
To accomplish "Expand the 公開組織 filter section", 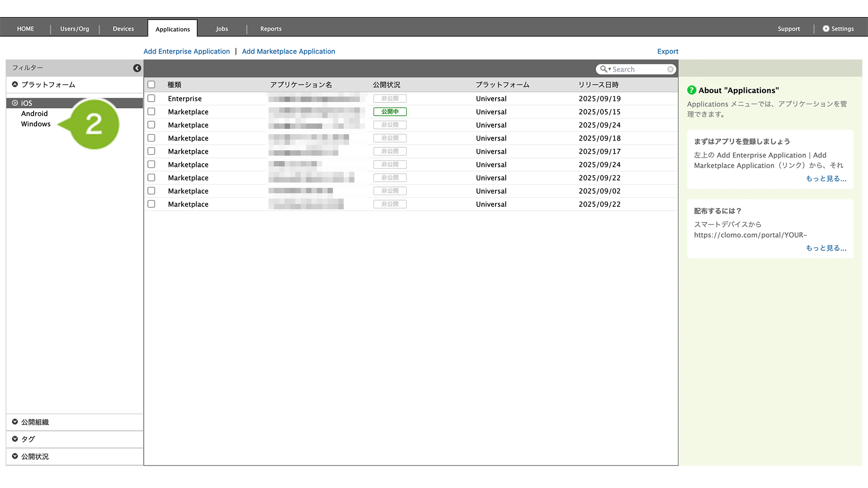I will click(15, 422).
